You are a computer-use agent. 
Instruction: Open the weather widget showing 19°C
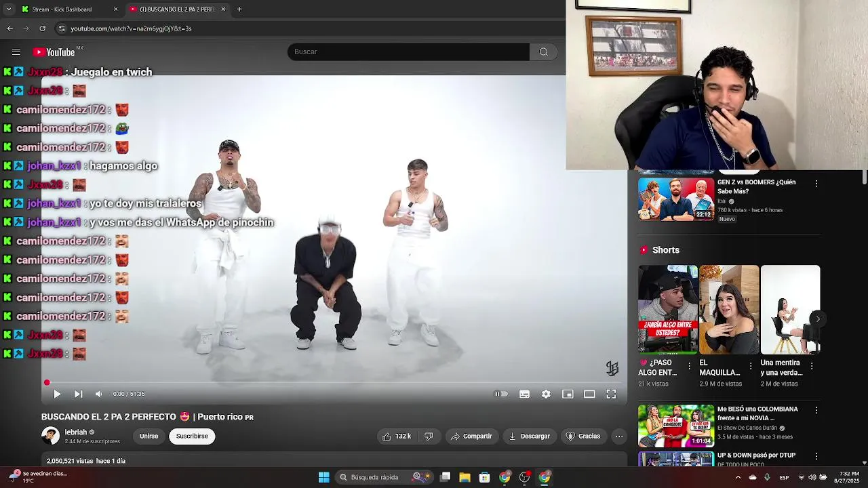click(39, 477)
